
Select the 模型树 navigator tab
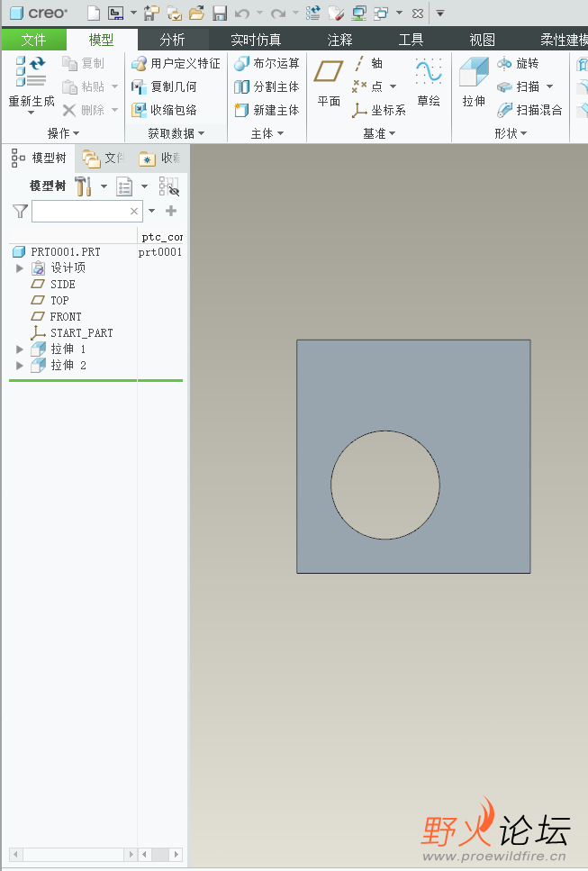39,159
